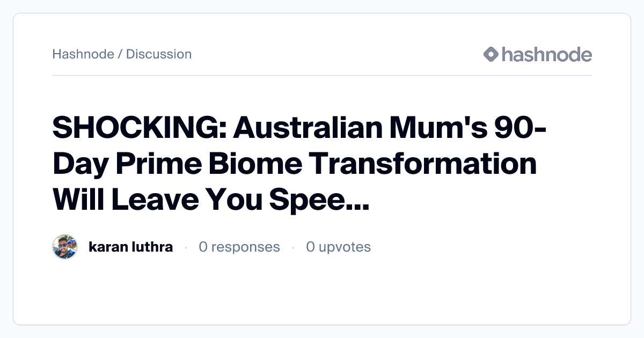The width and height of the screenshot is (644, 338).
Task: Click the "0 upvotes" count
Action: click(x=338, y=247)
